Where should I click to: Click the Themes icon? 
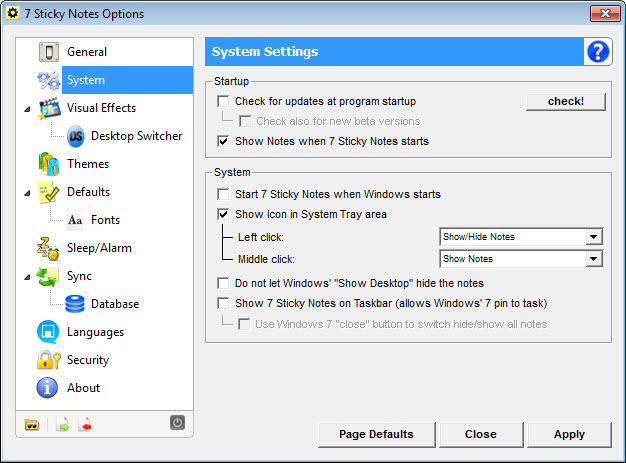click(49, 164)
